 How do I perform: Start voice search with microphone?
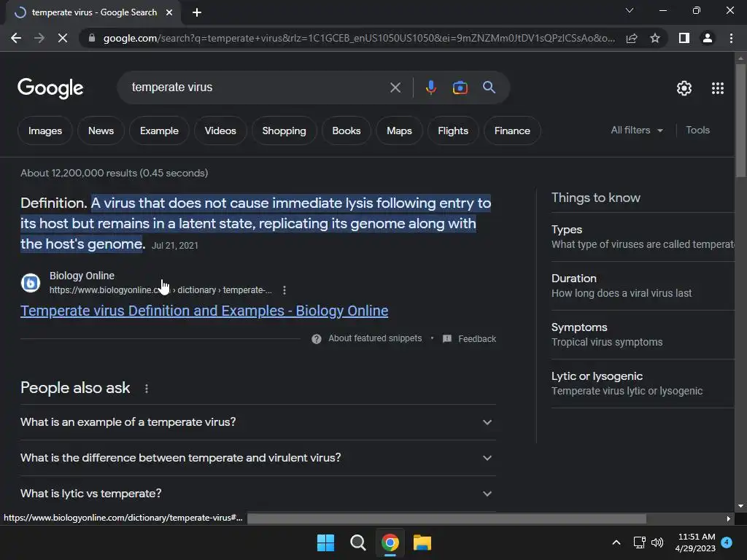(x=430, y=87)
